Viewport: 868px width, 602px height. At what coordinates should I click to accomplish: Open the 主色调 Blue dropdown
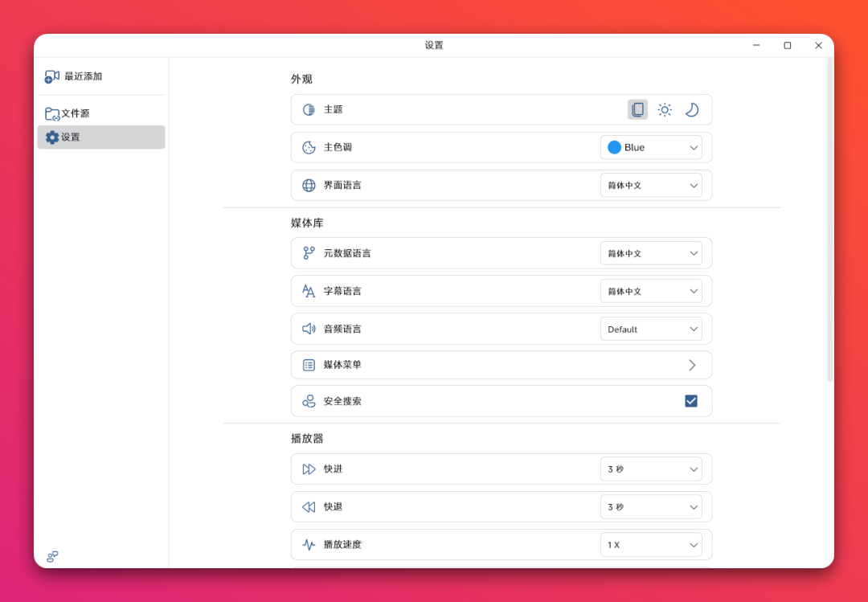coord(651,148)
